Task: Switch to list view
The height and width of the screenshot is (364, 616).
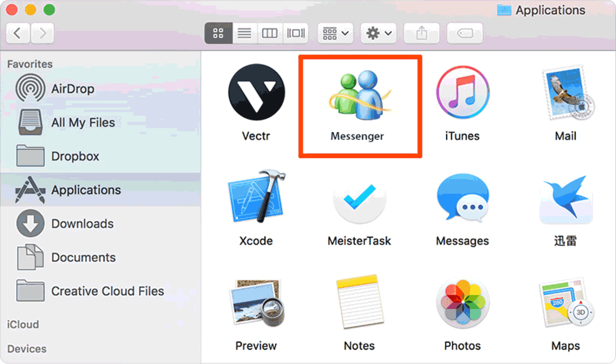Action: (244, 33)
